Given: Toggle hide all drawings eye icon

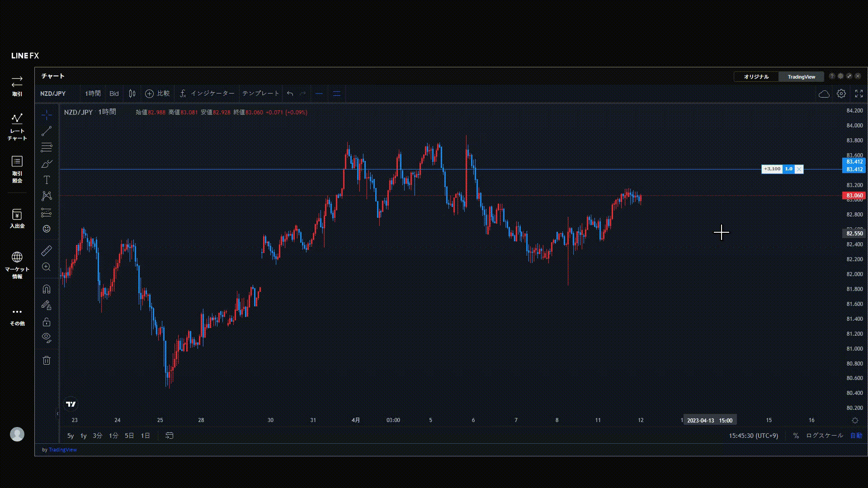Looking at the screenshot, I should 47,338.
